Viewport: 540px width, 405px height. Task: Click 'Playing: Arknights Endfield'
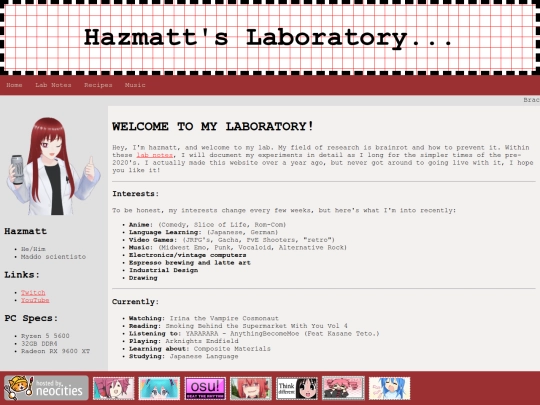[x=184, y=341]
